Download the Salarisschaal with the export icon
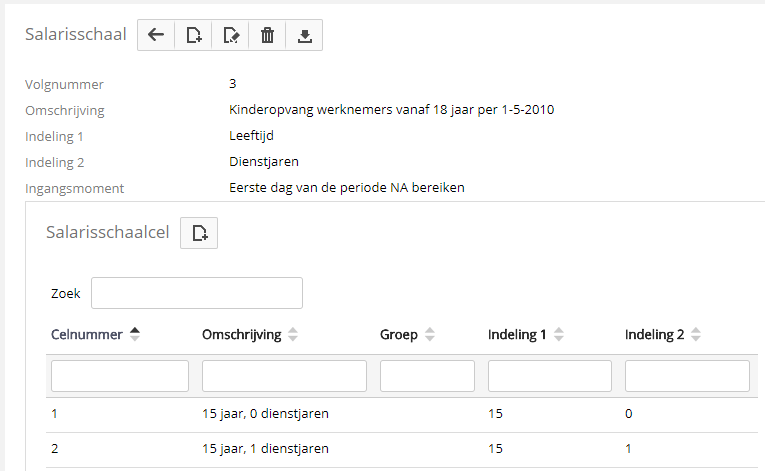 [x=304, y=35]
